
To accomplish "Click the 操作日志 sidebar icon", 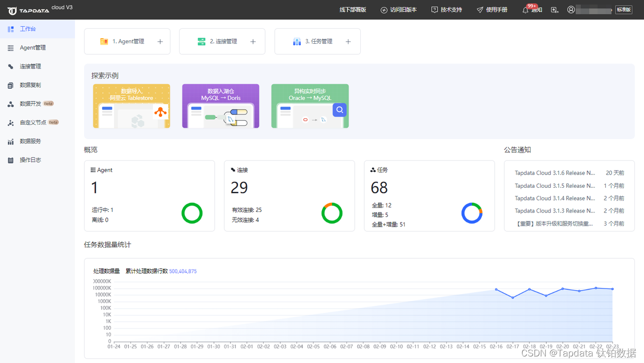I will pyautogui.click(x=11, y=160).
